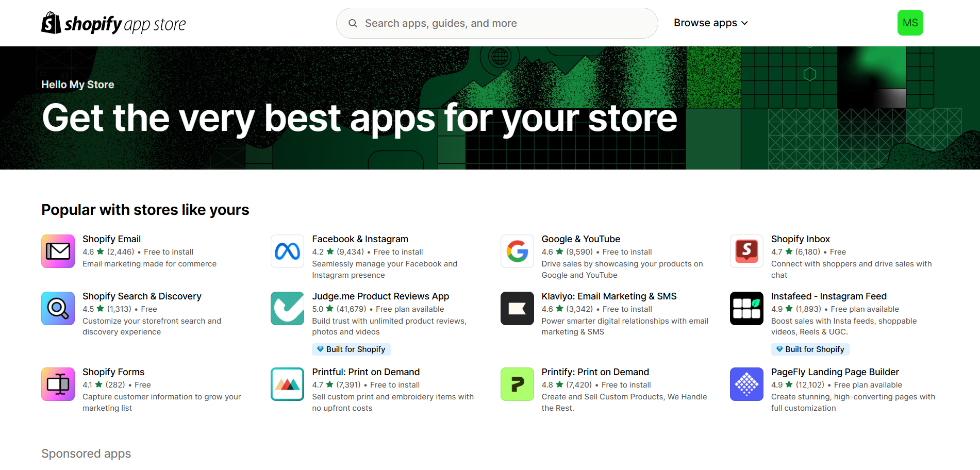
Task: Open the Judge.me checkmark app icon
Action: [288, 309]
